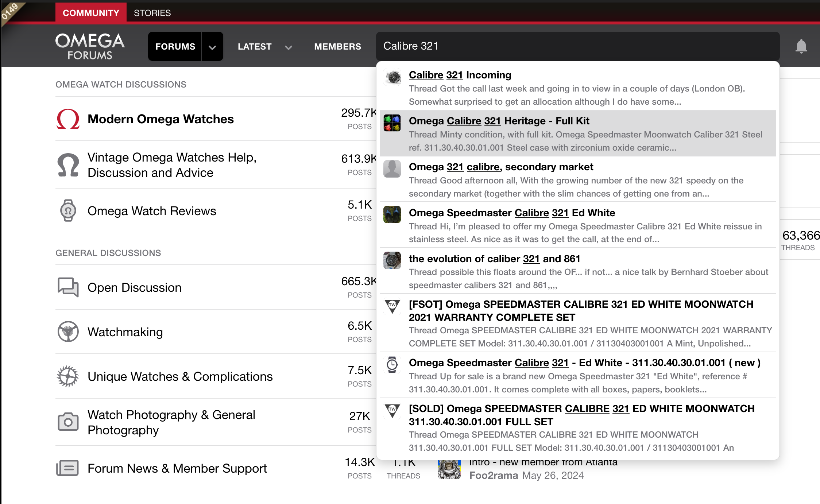The height and width of the screenshot is (504, 820).
Task: Click the Unique Watches gear icon
Action: point(68,376)
